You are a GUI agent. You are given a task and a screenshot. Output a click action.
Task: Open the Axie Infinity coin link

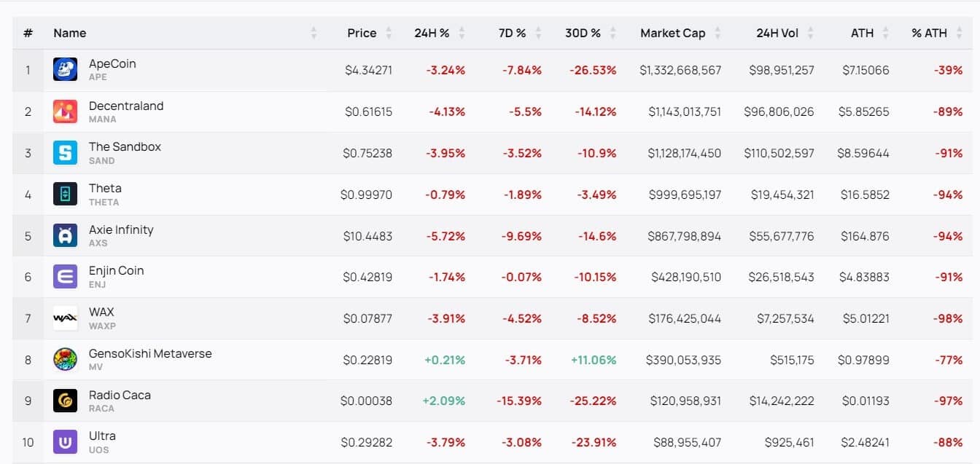[x=121, y=229]
